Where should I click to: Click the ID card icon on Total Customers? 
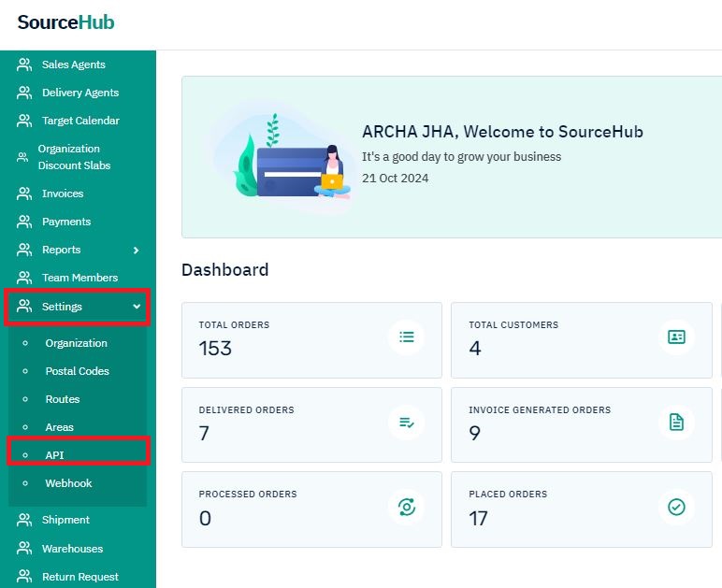(676, 337)
